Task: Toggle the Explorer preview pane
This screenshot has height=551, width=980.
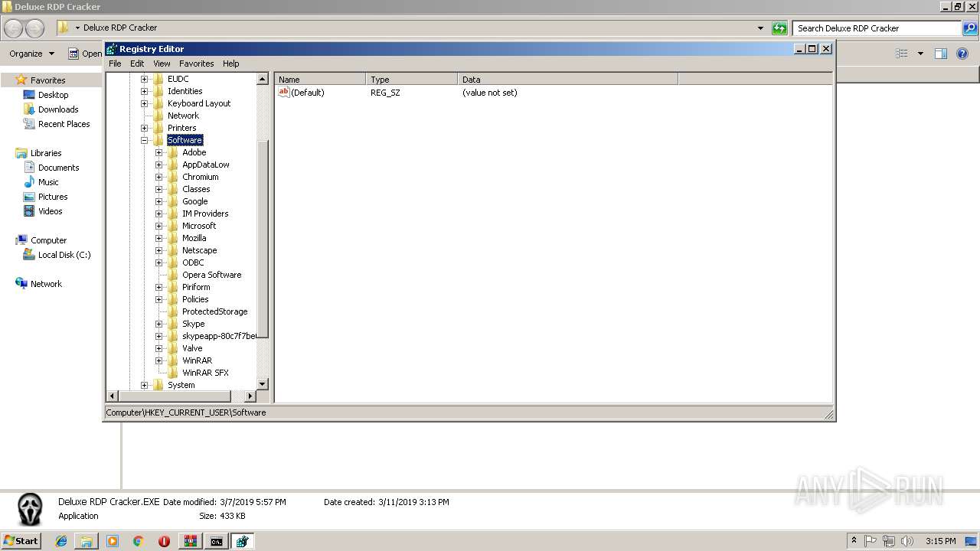Action: pos(941,54)
